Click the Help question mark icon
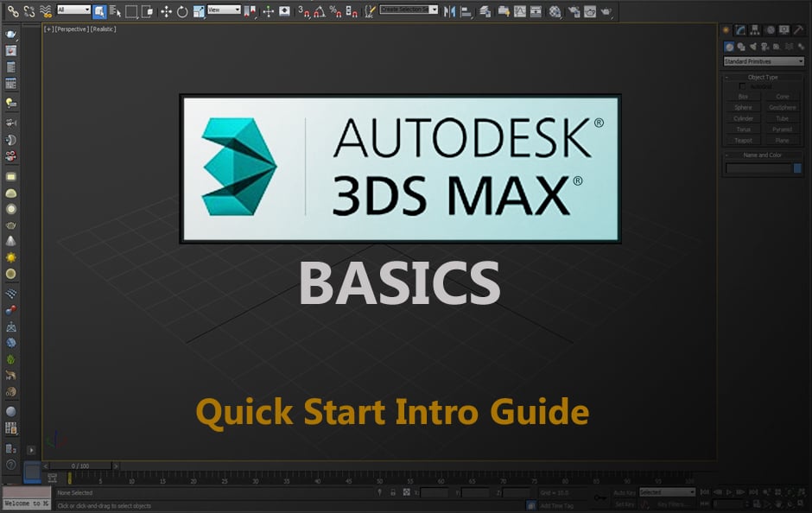 click(x=10, y=465)
